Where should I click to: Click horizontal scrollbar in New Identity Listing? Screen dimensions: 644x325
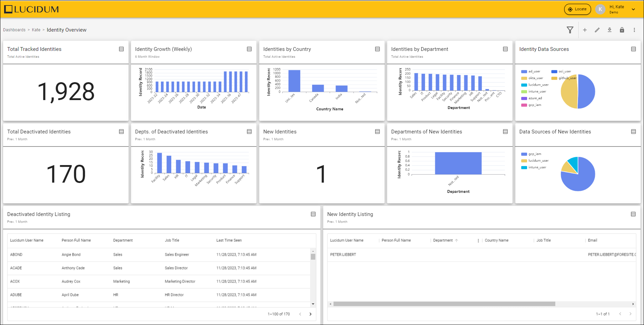pyautogui.click(x=444, y=304)
